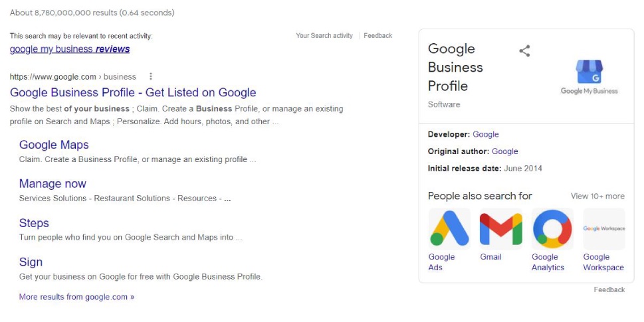This screenshot has width=644, height=322.
Task: Select the Gmail envelope icon
Action: click(501, 228)
